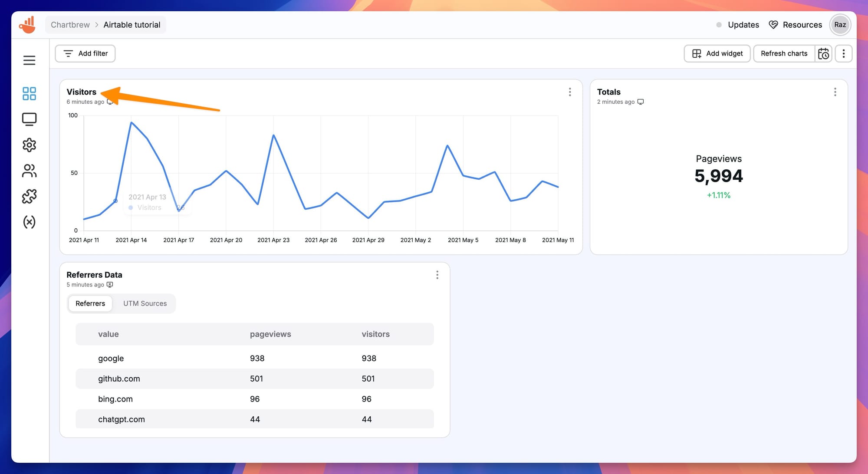Open the chart refresh schedule calendar icon

[823, 53]
